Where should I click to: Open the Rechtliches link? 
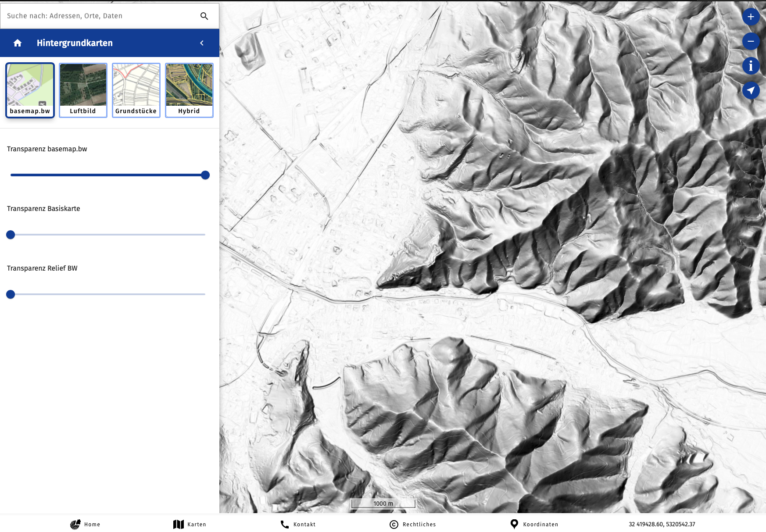[x=413, y=524]
